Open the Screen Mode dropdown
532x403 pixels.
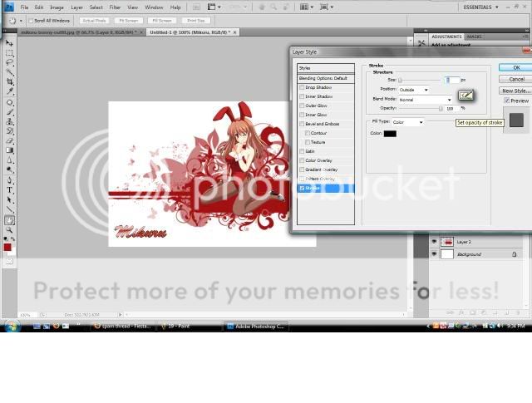point(326,7)
